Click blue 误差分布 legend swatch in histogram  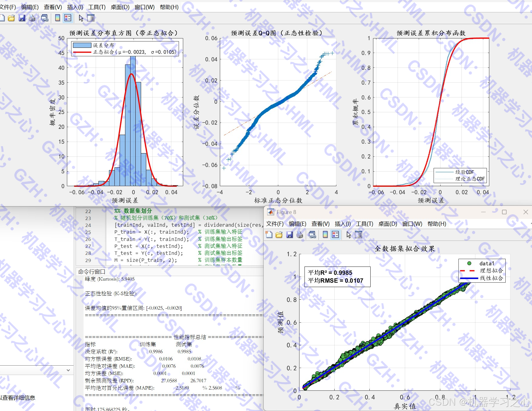[82, 45]
